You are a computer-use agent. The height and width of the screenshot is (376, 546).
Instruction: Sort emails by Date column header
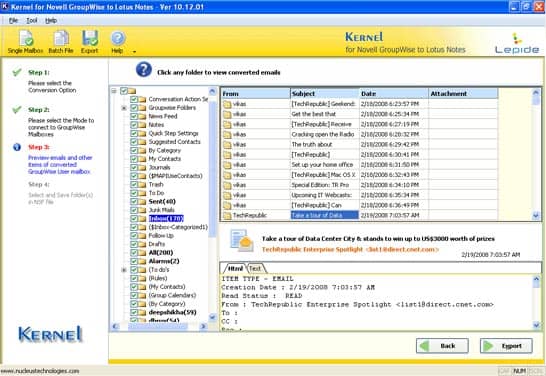pos(394,93)
